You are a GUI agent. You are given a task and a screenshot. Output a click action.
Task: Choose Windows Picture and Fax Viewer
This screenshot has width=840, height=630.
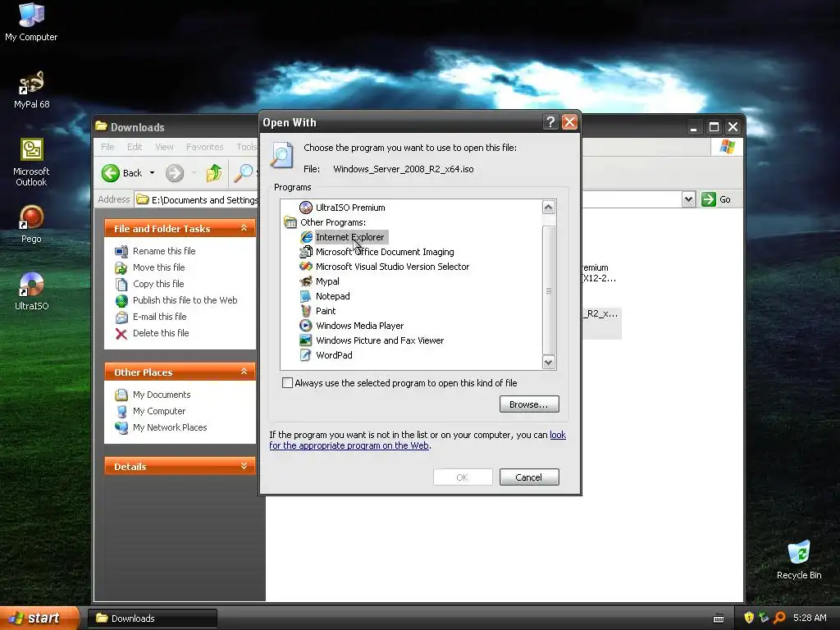click(372, 340)
